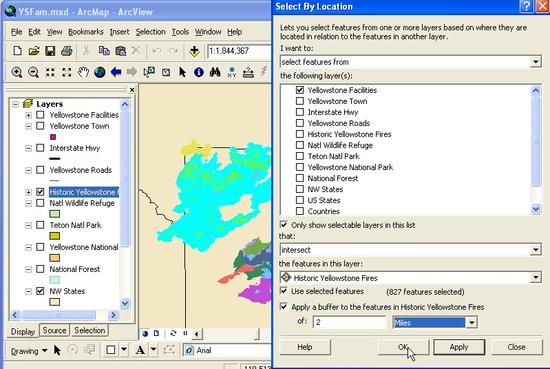Click the Teton Natl Park color swatch
550x369 pixels.
click(x=54, y=236)
